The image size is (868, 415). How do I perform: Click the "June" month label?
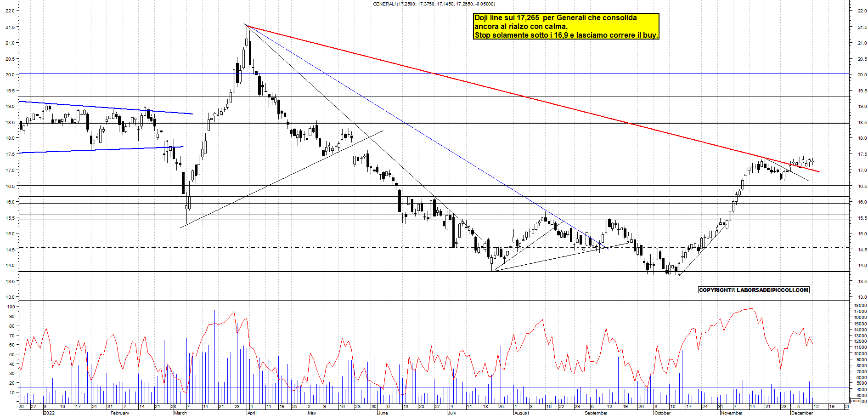point(383,413)
